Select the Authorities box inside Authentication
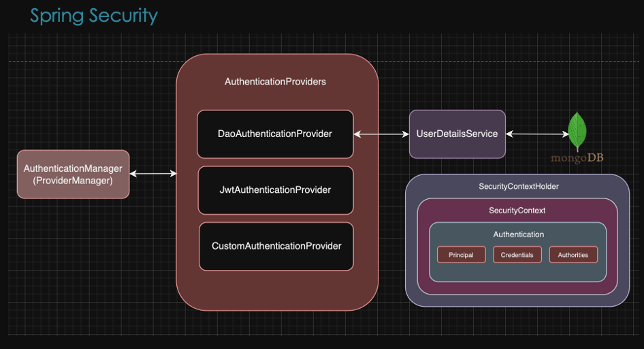The height and width of the screenshot is (349, 644). pos(573,255)
